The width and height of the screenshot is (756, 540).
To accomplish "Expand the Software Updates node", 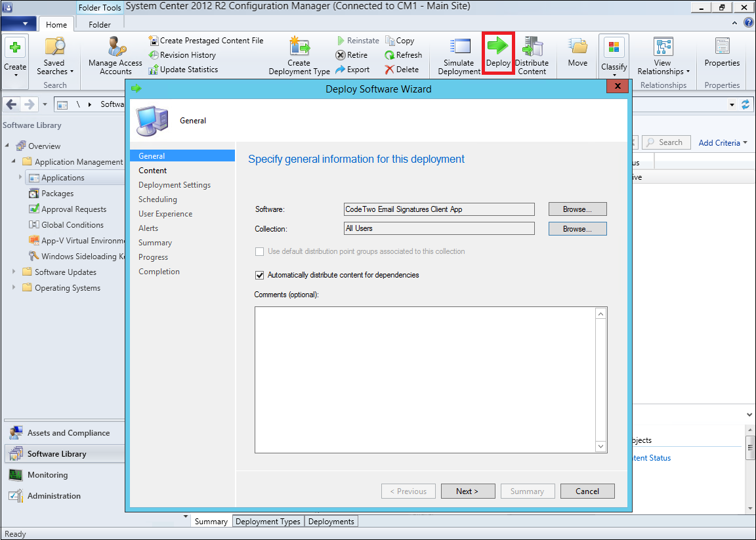I will pyautogui.click(x=14, y=272).
